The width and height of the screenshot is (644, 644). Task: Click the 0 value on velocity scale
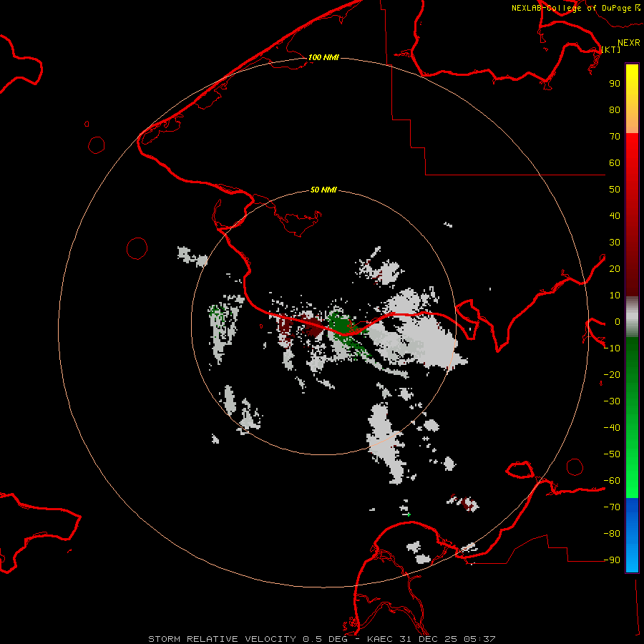tap(617, 322)
